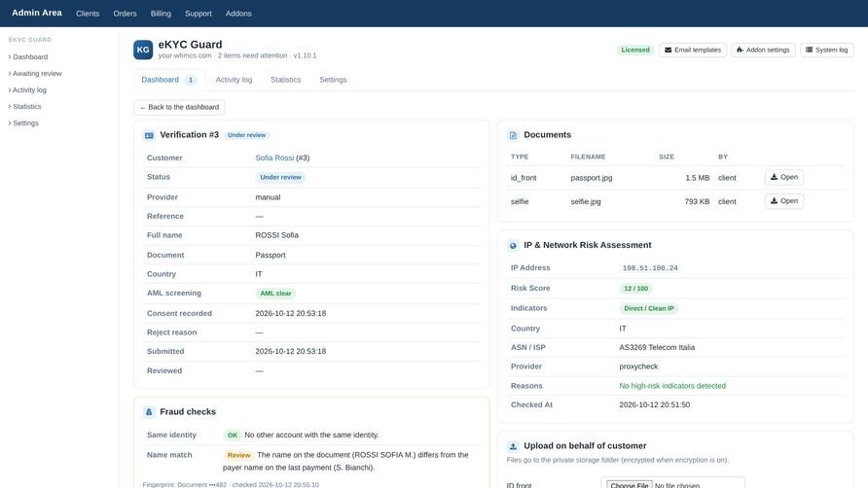Click the Checked At value 2026-10-12 20:51:50
The image size is (868, 488).
click(x=654, y=404)
